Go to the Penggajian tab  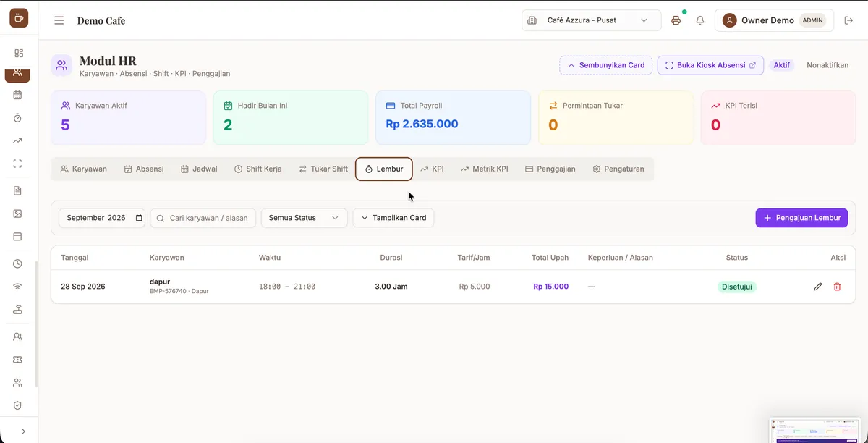(550, 169)
